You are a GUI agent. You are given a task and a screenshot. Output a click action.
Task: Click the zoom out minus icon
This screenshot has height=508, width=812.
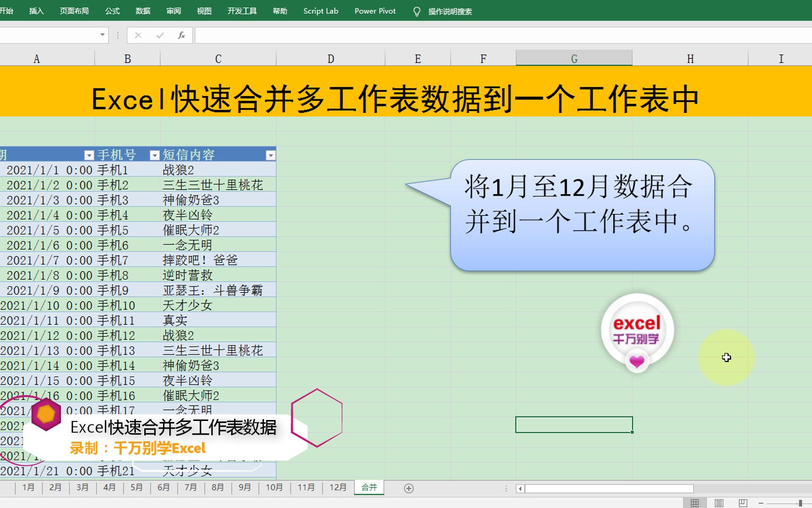(x=761, y=503)
